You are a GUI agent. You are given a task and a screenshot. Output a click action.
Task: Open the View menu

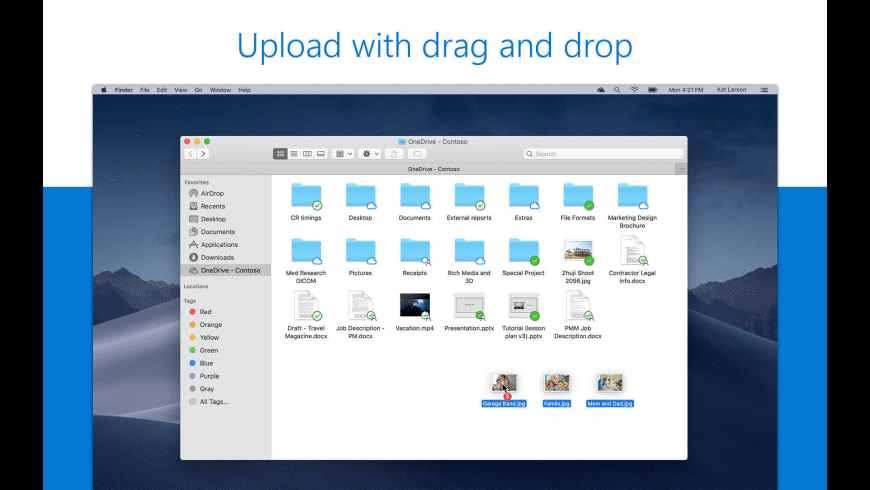(181, 90)
